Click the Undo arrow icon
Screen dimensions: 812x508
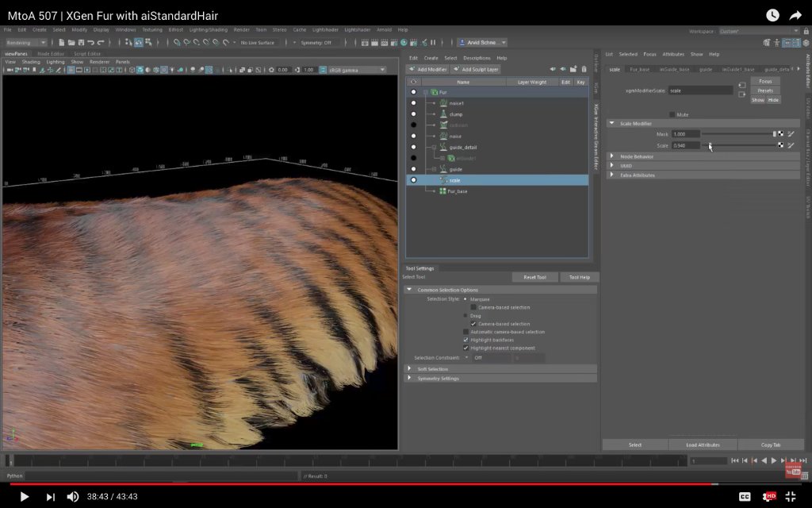pos(90,43)
